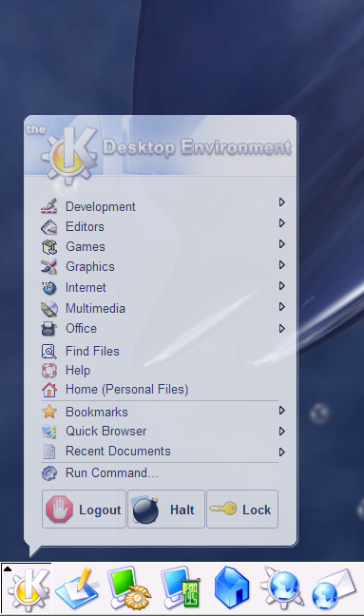Launch the Konqueror globe-gear browser icon

click(283, 588)
